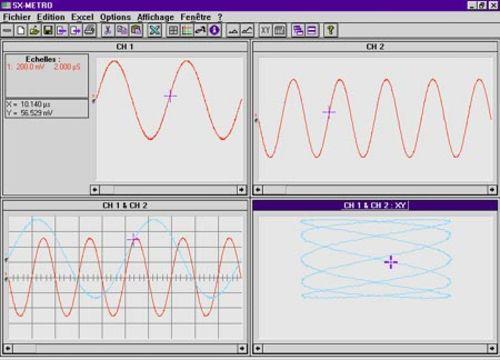This screenshot has height=360, width=500.
Task: Click scrollbar thumb in CH 1 & CH 2 window
Action: tap(24, 348)
